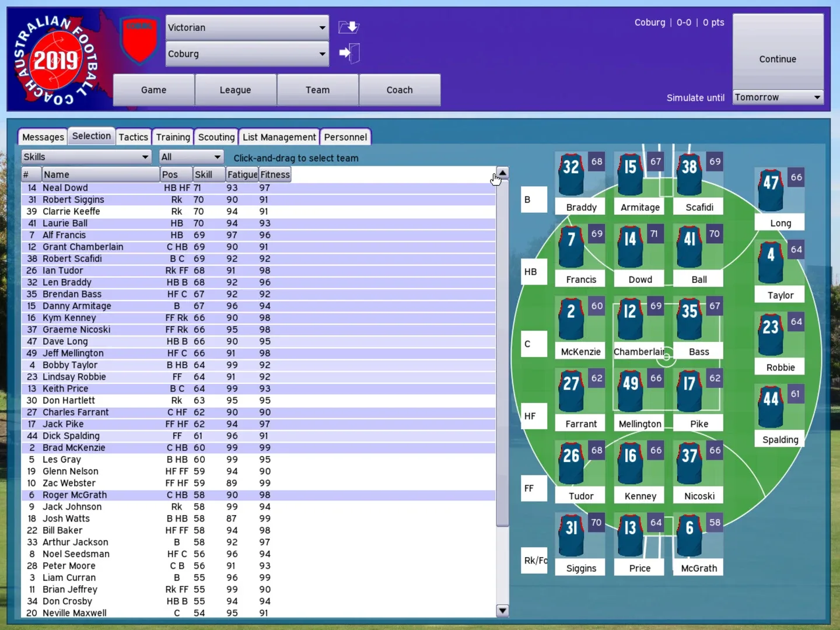Image resolution: width=840 pixels, height=630 pixels.
Task: Click Mellington's number 49 jersey
Action: click(630, 391)
